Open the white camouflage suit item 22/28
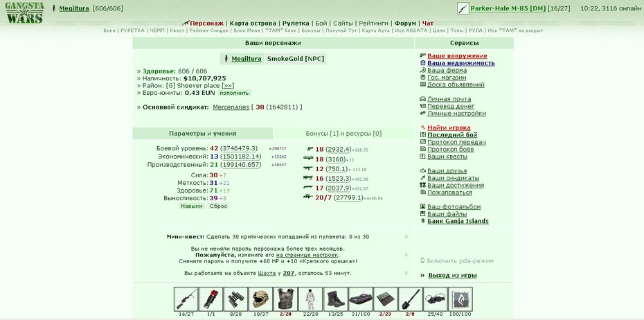Viewport: 644px width, 320px height. pos(310,299)
